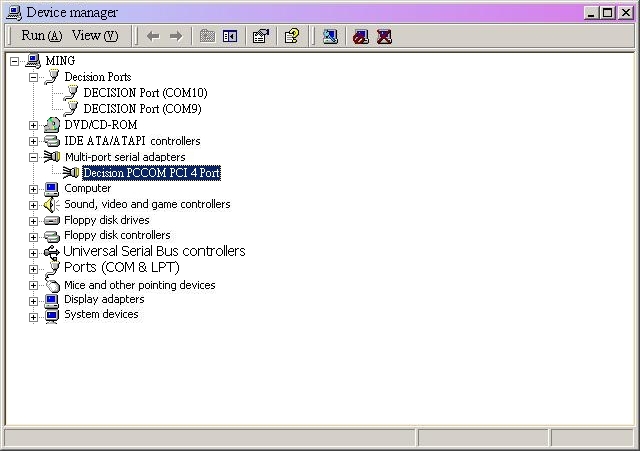The width and height of the screenshot is (640, 451).
Task: Expand the System devices branch
Action: (33, 317)
